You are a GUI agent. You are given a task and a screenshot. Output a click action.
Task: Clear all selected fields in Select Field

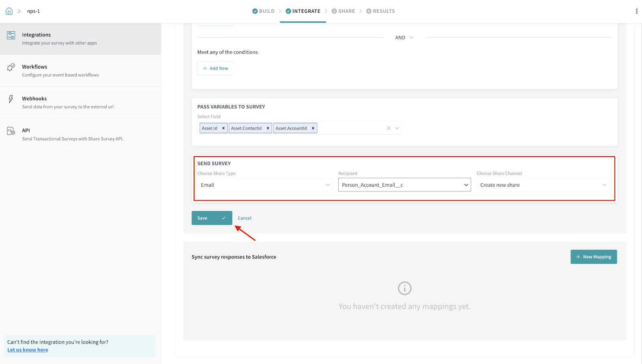(x=388, y=128)
